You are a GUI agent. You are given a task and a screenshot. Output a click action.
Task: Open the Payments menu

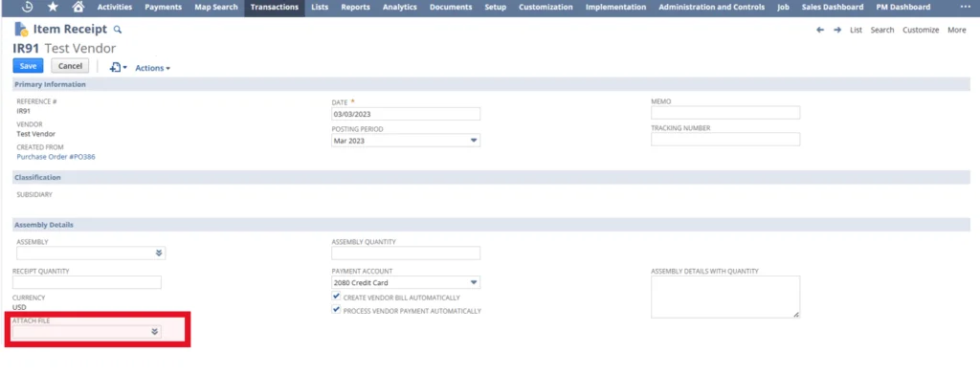163,8
